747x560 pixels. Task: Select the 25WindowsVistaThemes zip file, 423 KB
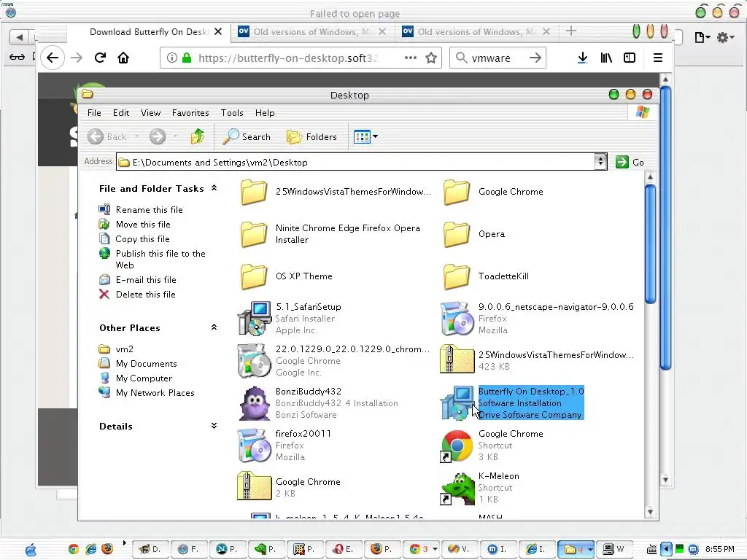(x=457, y=359)
